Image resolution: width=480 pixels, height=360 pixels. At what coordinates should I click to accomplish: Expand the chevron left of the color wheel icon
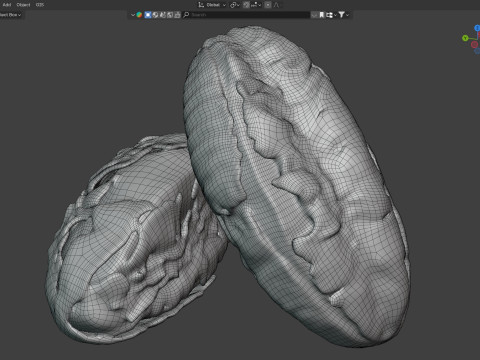pos(133,15)
